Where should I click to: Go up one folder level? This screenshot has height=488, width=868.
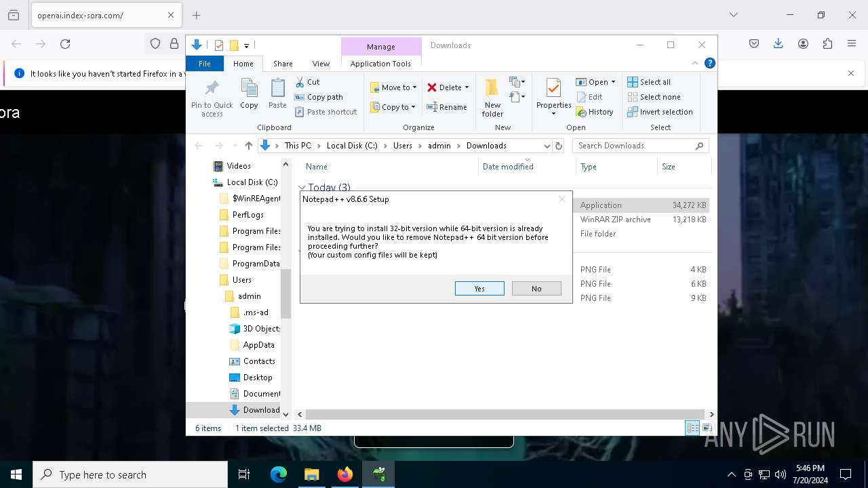[x=248, y=146]
